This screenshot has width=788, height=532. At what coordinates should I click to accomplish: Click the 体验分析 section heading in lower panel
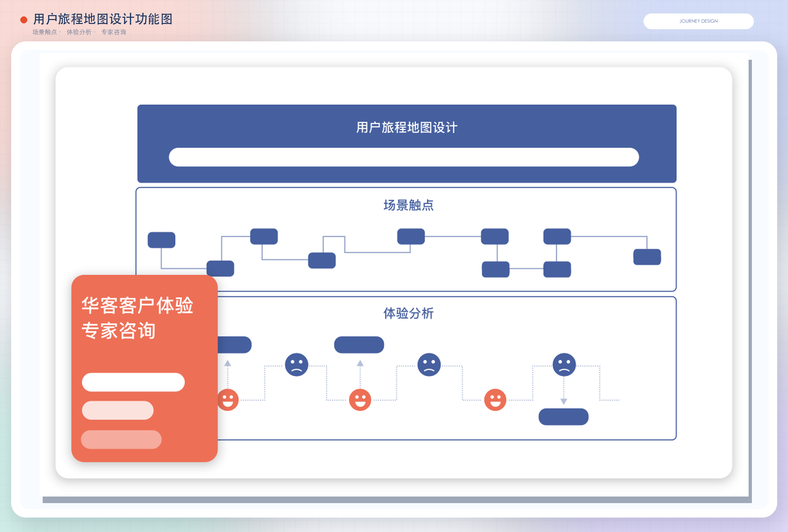click(408, 313)
